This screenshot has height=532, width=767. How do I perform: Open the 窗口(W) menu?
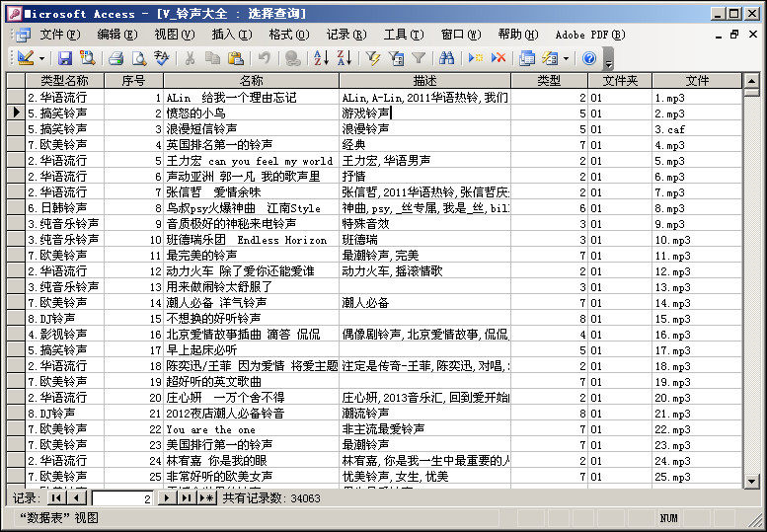tap(461, 35)
